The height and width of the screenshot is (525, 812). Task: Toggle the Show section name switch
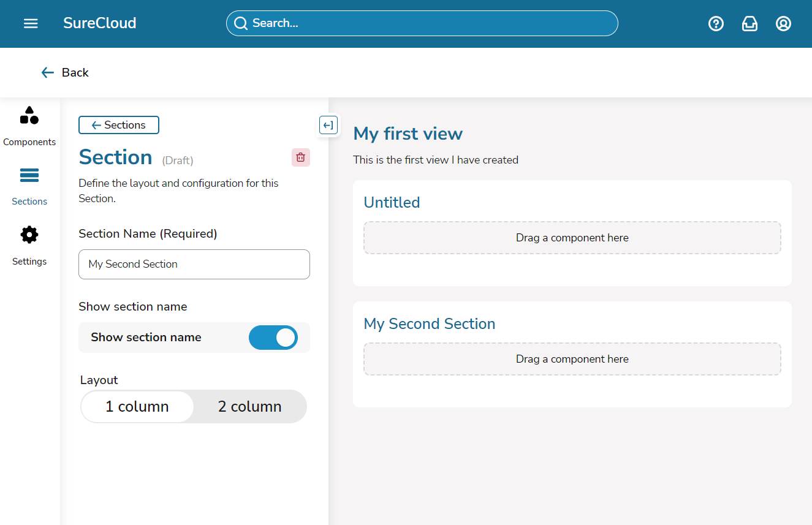click(273, 338)
